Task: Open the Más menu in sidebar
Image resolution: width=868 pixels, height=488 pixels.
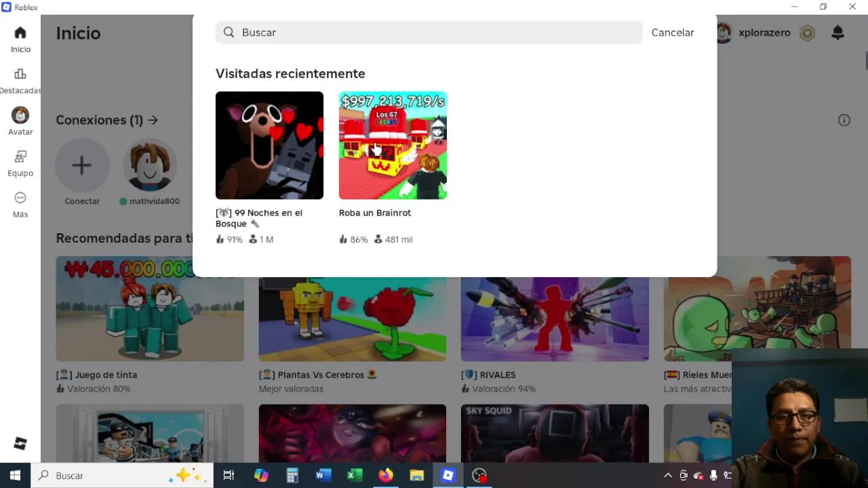Action: [x=20, y=205]
